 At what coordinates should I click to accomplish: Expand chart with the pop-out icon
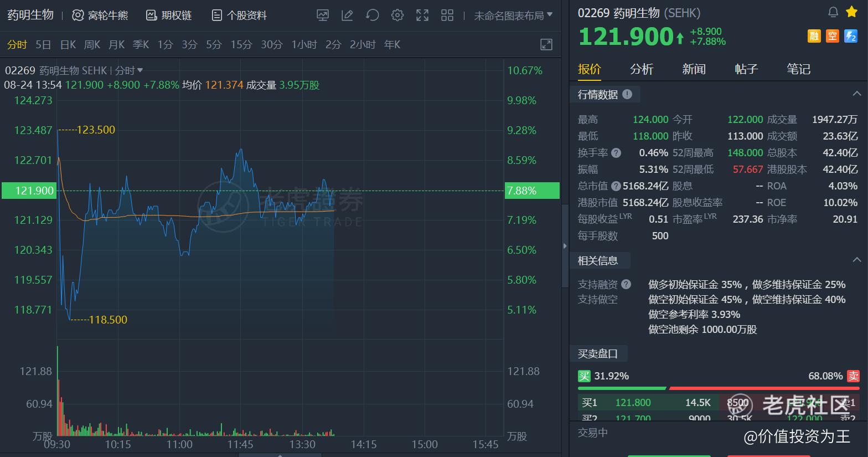[x=546, y=45]
